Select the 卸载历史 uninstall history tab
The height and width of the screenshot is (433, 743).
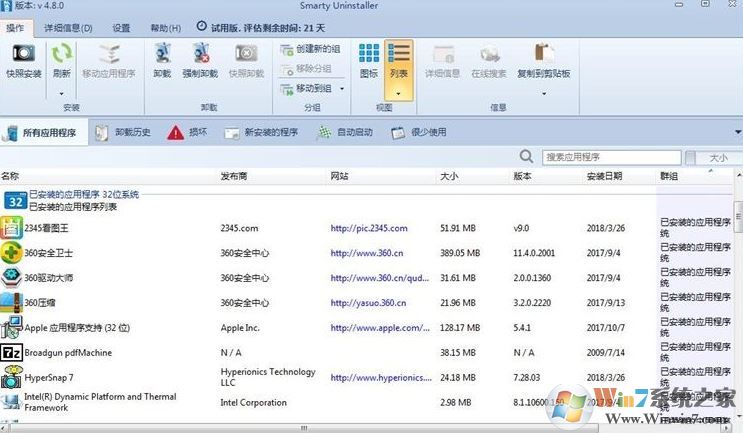point(123,133)
